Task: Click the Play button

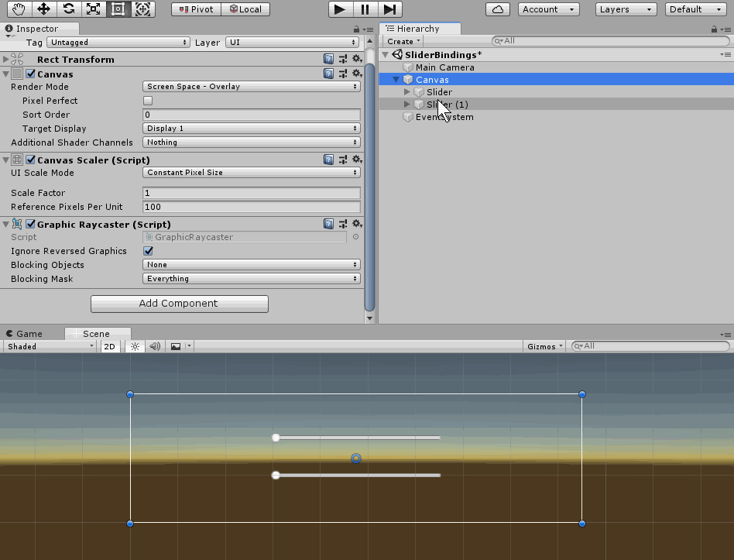Action: click(x=340, y=9)
